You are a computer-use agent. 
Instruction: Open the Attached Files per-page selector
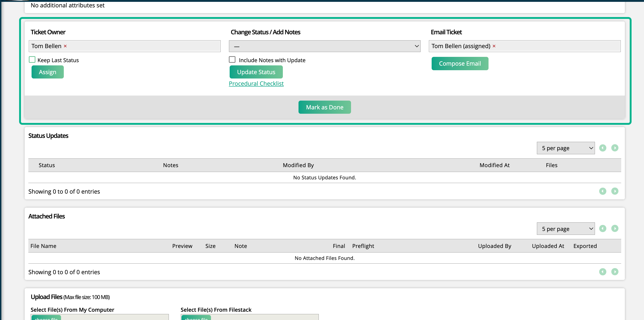click(565, 228)
